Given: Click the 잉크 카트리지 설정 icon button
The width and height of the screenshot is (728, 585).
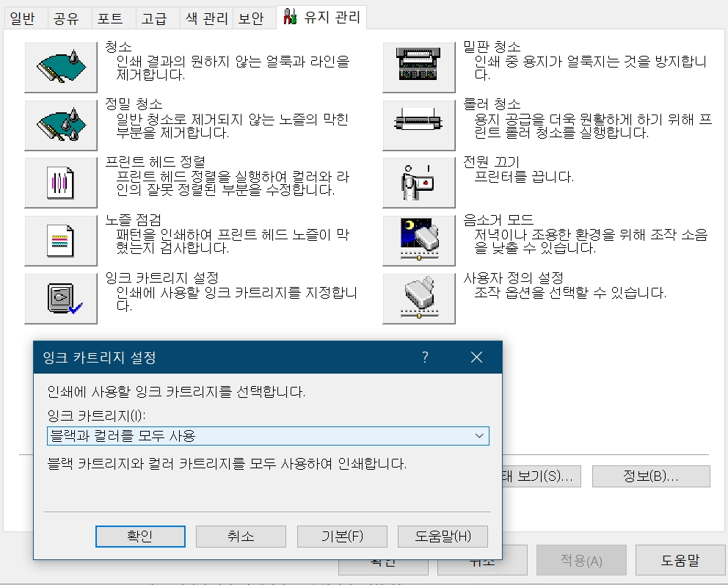Looking at the screenshot, I should (x=61, y=299).
